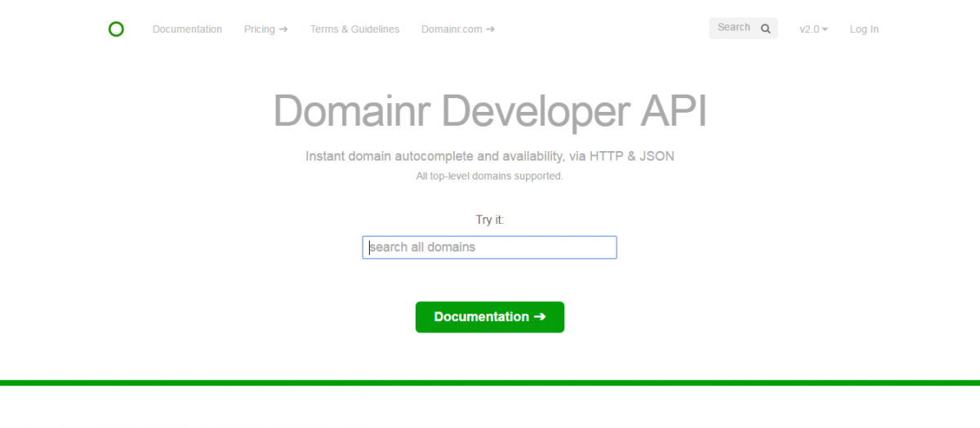Open the Log In link
Screen dimensions: 980x428
[x=864, y=29]
